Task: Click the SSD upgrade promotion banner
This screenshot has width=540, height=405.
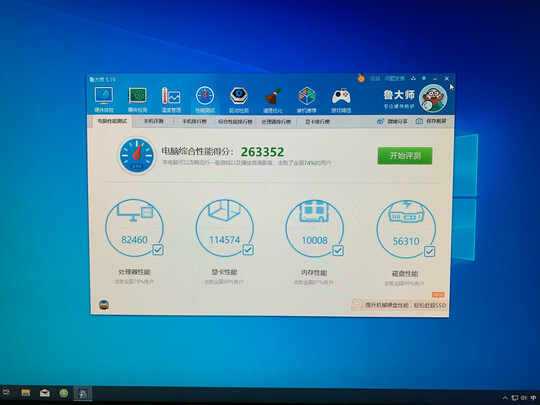Action: 399,305
